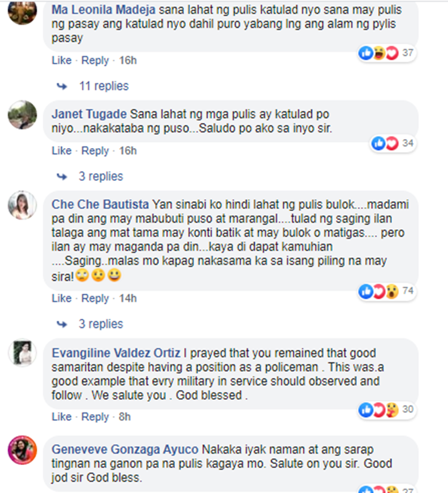Viewport: 448px width, 493px height.
Task: Like Janet Tugade's comment
Action: click(62, 150)
